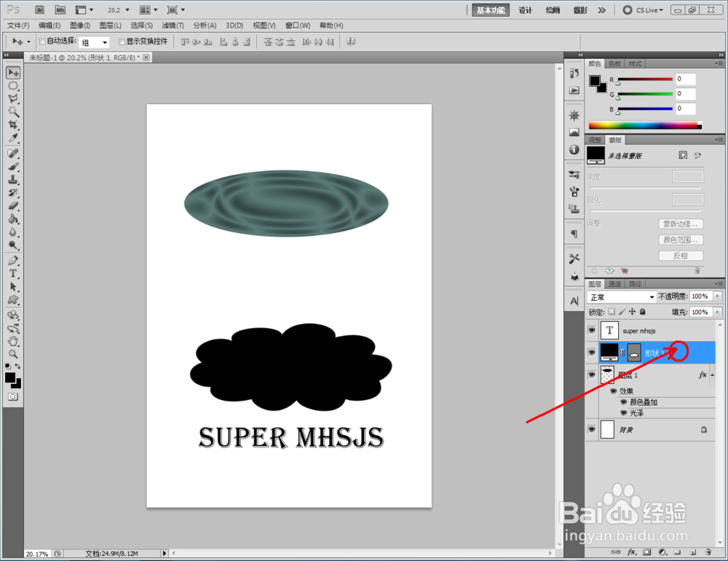Choose the Brush tool
The height and width of the screenshot is (561, 728).
point(13,166)
